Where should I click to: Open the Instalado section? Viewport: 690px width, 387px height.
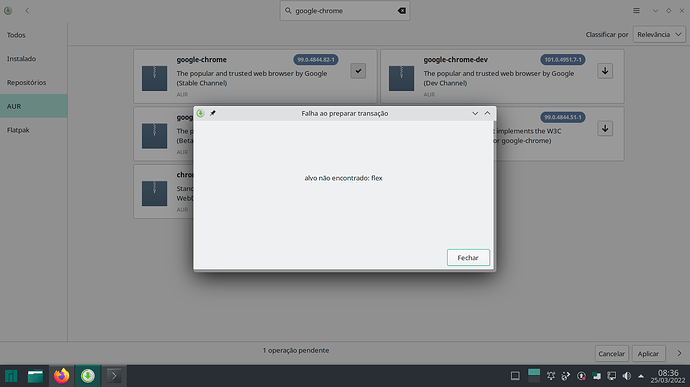tap(33, 59)
